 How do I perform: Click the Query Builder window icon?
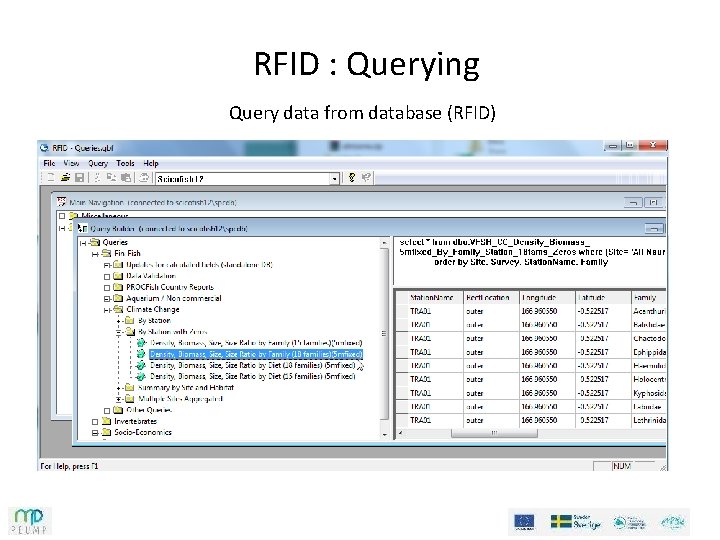point(83,228)
